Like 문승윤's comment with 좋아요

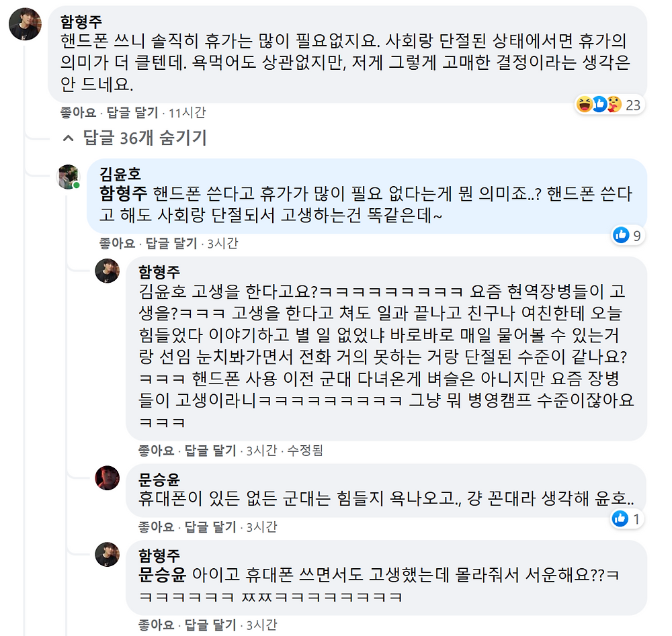click(156, 526)
